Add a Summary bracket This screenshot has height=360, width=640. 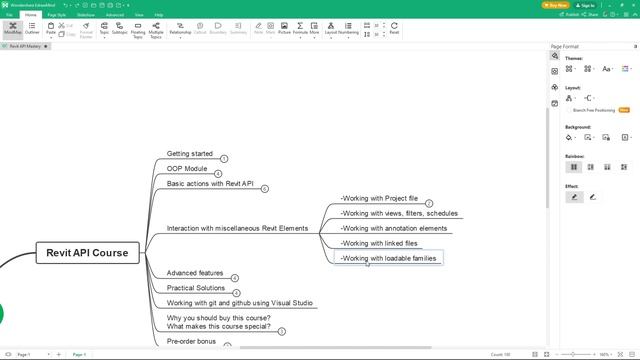[x=238, y=28]
